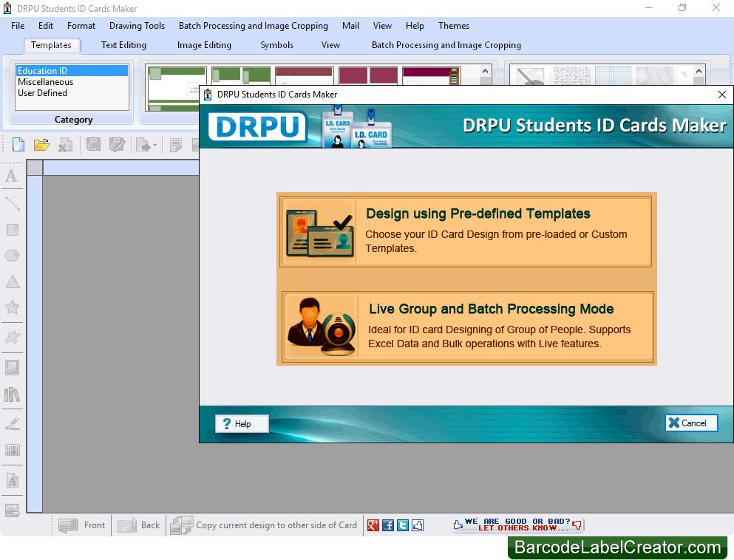The height and width of the screenshot is (560, 734).
Task: Switch to the Templates ribbon tab
Action: click(x=52, y=45)
